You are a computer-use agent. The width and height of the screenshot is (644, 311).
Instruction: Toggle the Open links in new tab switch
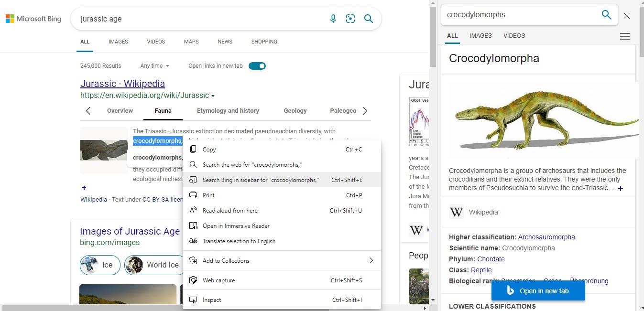click(x=257, y=65)
